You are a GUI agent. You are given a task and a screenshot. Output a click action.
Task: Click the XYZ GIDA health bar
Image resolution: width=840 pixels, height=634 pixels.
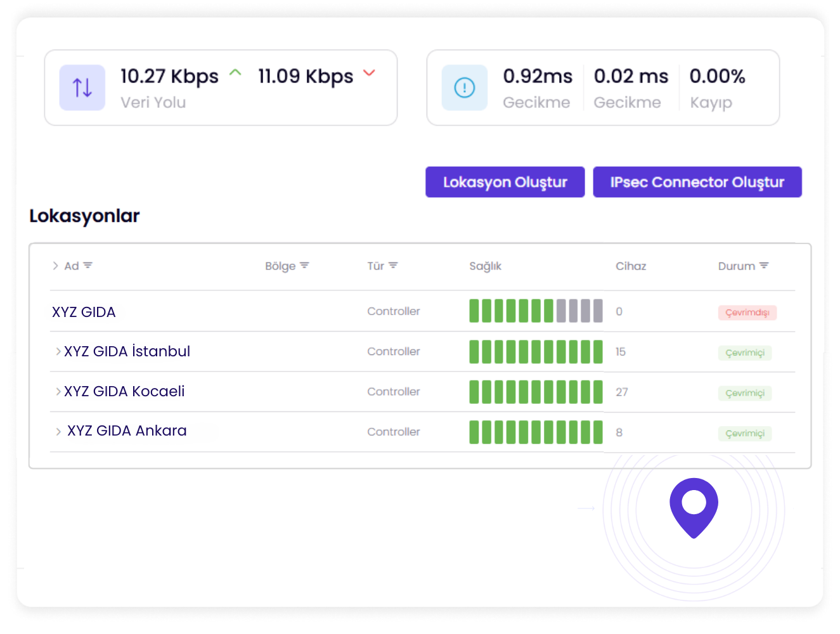(x=536, y=311)
